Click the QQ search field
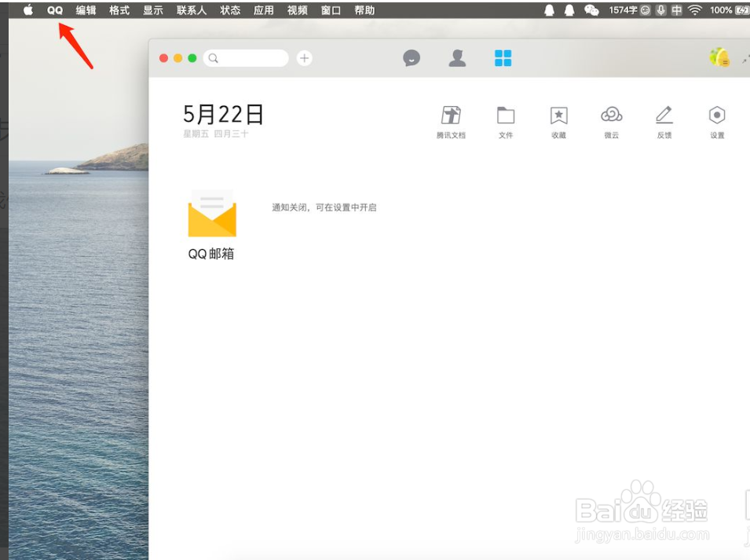 [x=246, y=58]
